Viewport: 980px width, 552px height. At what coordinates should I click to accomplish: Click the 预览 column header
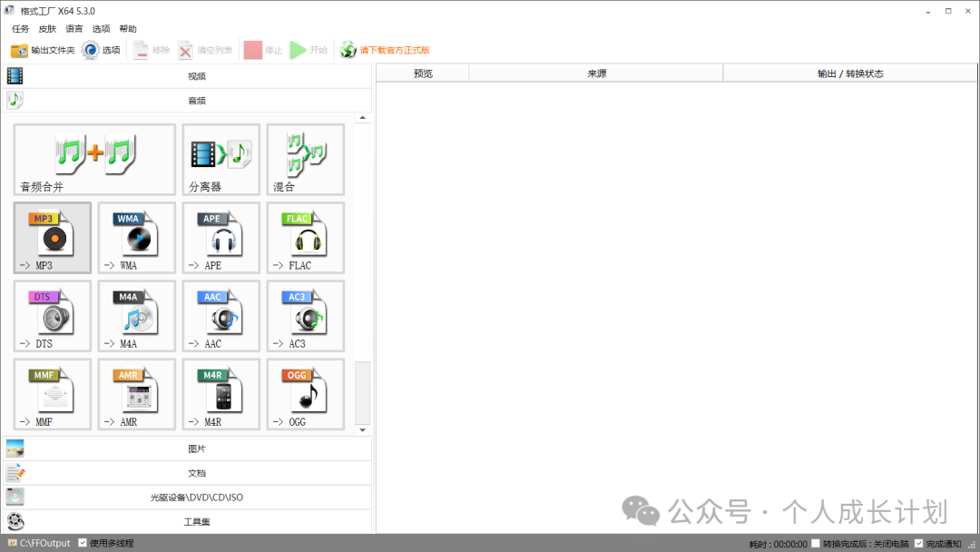(423, 74)
